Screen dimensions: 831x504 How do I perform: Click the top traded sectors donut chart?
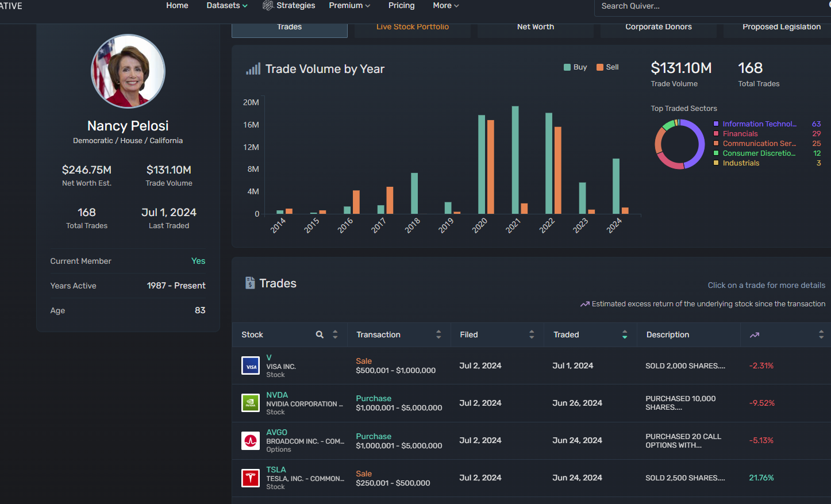[x=680, y=144]
